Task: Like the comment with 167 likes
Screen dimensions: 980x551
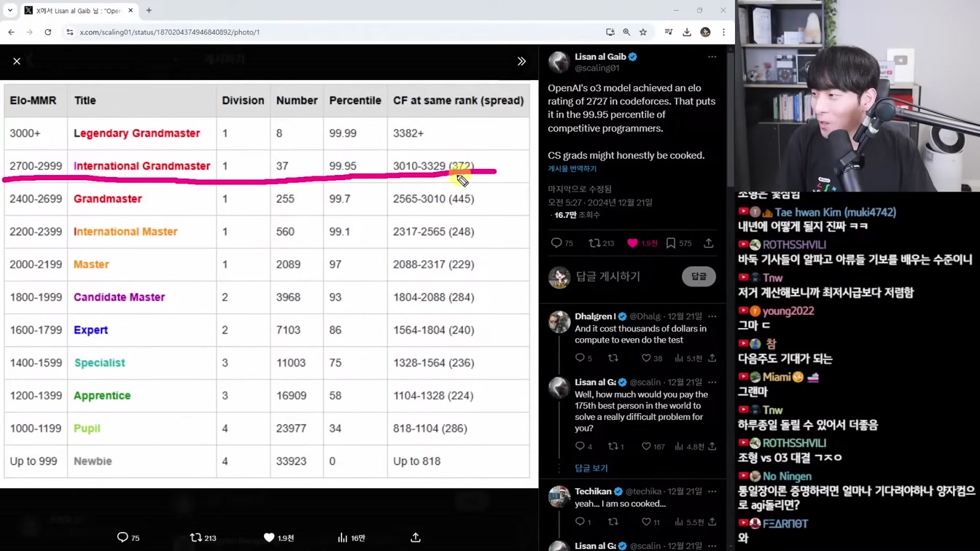Action: tap(653, 446)
